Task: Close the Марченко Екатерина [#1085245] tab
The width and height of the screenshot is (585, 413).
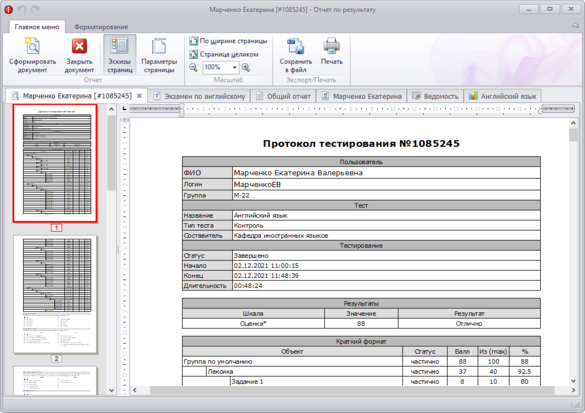Action: click(x=139, y=96)
